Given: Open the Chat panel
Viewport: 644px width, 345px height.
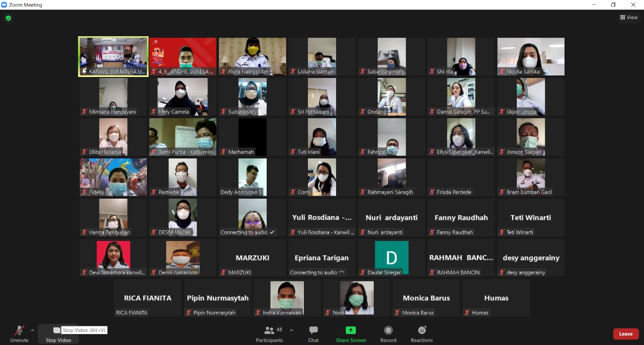Looking at the screenshot, I should point(313,333).
